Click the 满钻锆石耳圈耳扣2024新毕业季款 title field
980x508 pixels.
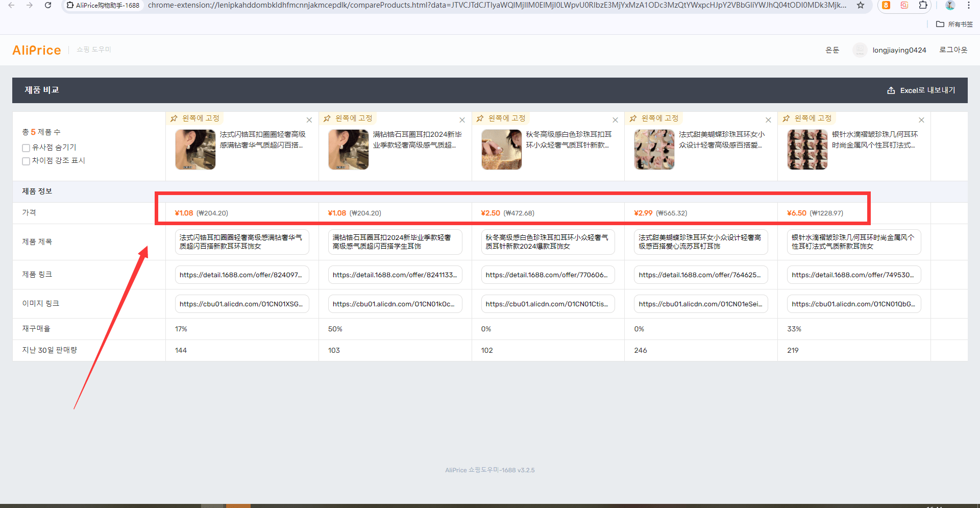coord(395,242)
